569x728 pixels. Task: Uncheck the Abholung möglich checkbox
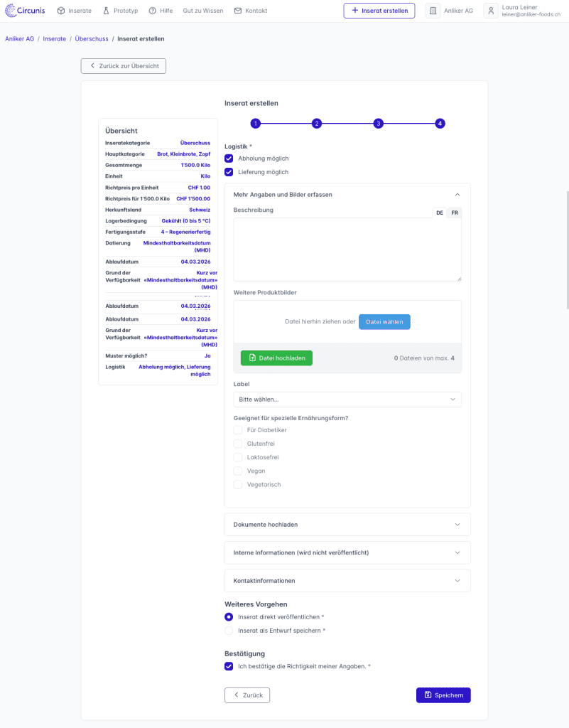[229, 159]
